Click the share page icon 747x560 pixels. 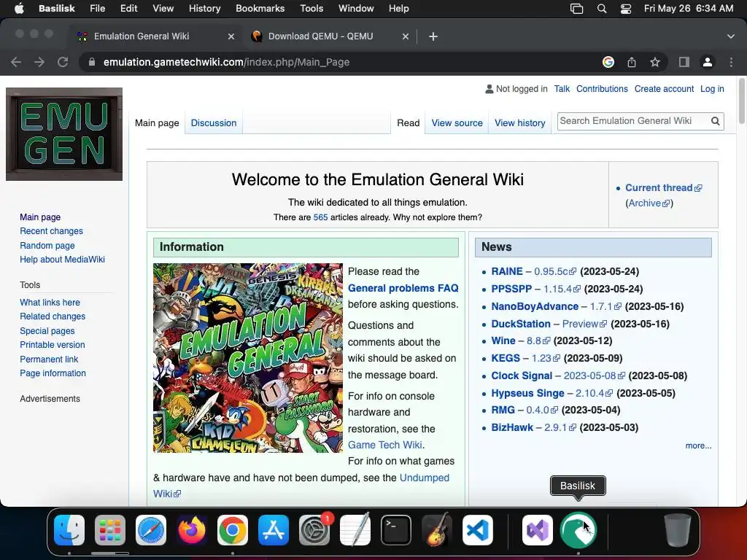pos(632,63)
